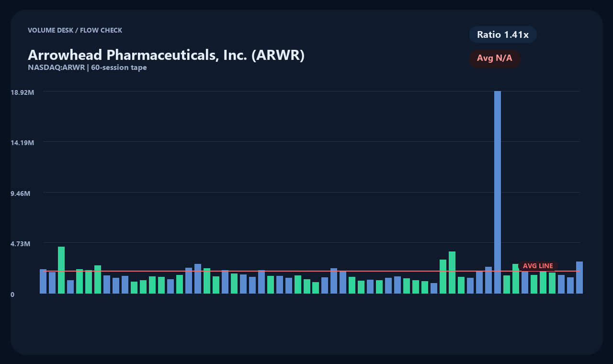The width and height of the screenshot is (613, 364).
Task: Click the red average volume line
Action: click(311, 271)
